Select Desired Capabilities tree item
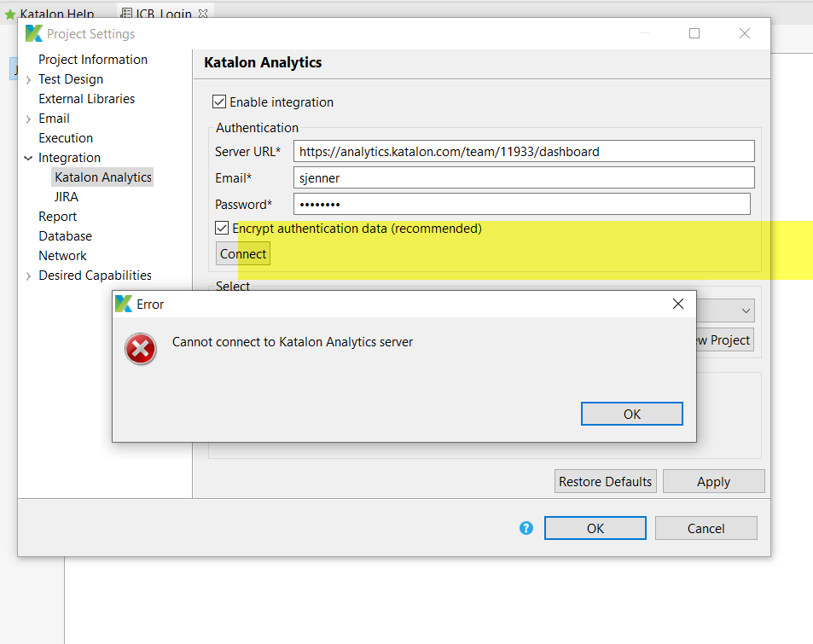 click(x=96, y=276)
